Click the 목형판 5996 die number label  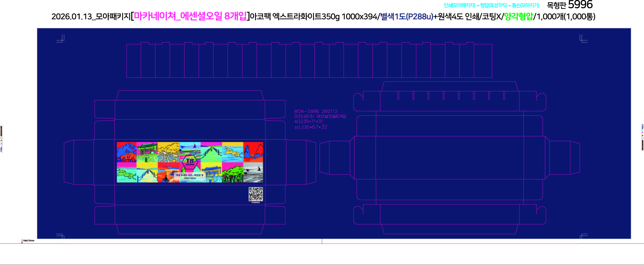(569, 5)
